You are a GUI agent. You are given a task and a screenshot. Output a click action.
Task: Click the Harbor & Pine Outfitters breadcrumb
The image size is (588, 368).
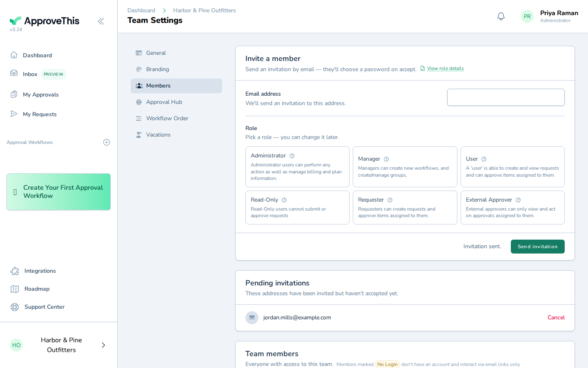click(205, 10)
